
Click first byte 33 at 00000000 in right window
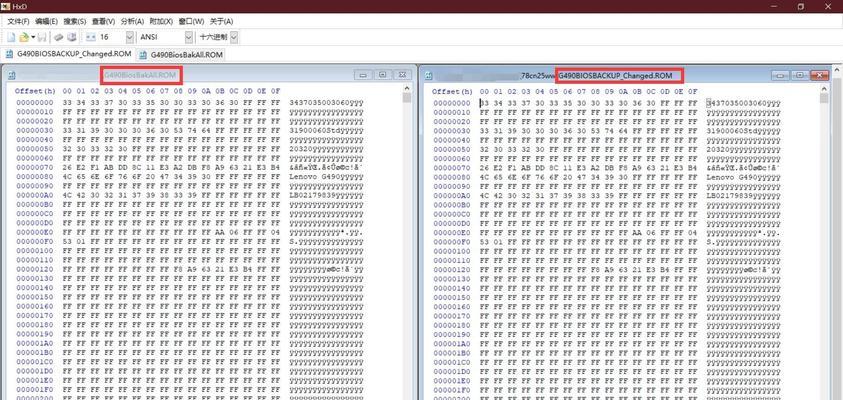tap(484, 103)
